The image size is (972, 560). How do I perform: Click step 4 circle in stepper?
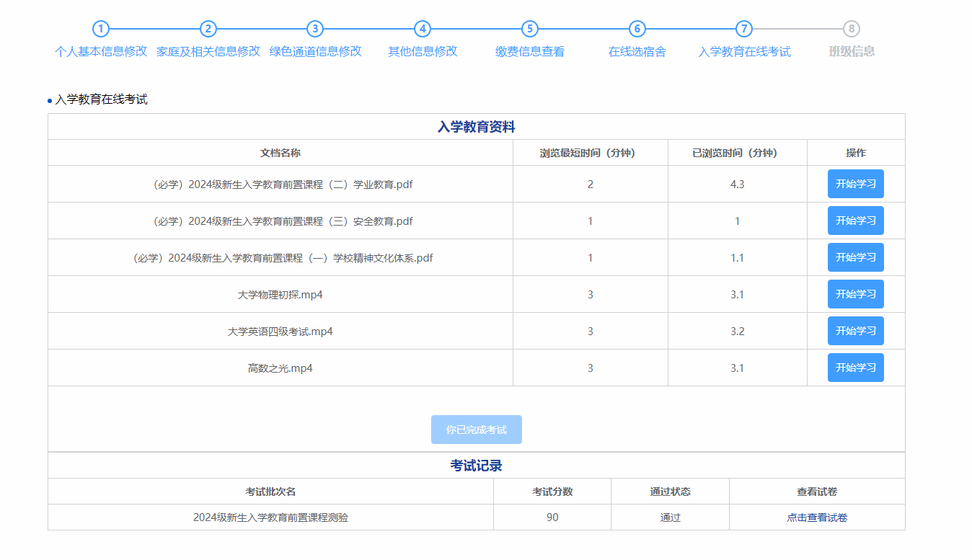(423, 29)
